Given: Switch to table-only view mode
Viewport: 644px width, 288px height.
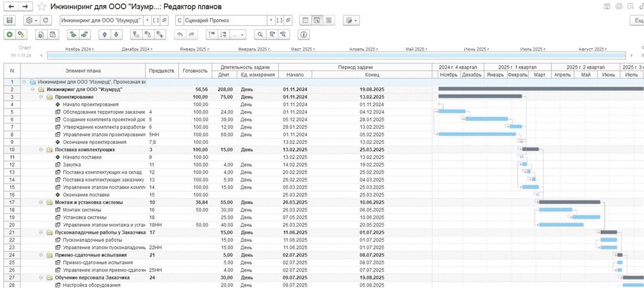Looking at the screenshot, I should 305,20.
